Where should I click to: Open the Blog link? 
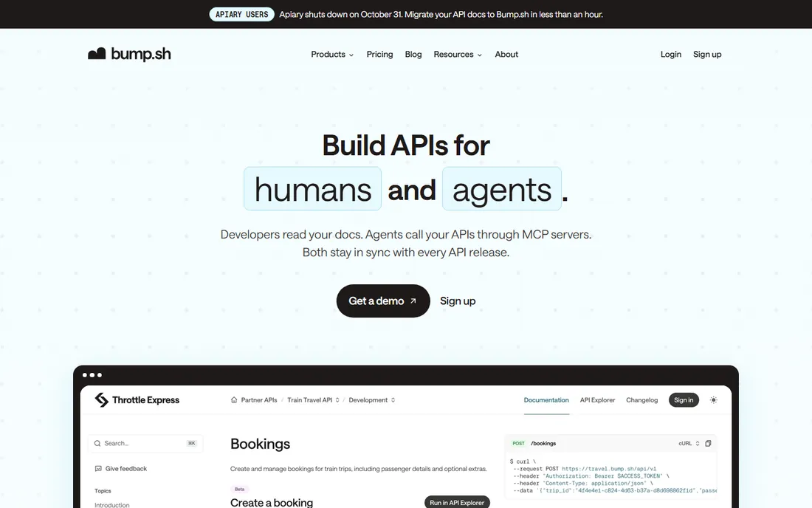[x=413, y=55]
